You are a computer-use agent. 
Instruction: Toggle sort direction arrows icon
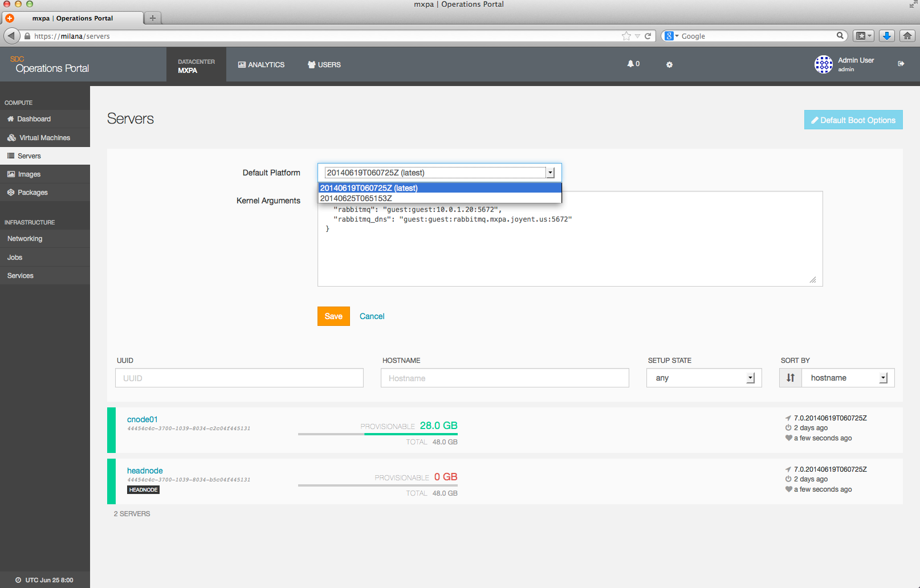(x=791, y=378)
